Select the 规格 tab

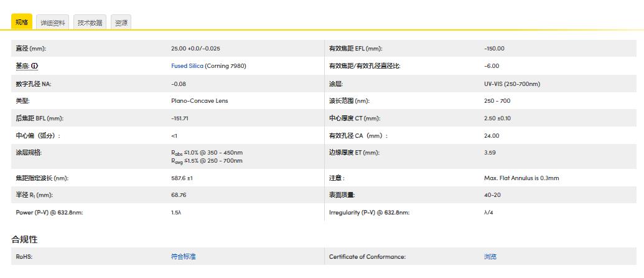(x=22, y=22)
